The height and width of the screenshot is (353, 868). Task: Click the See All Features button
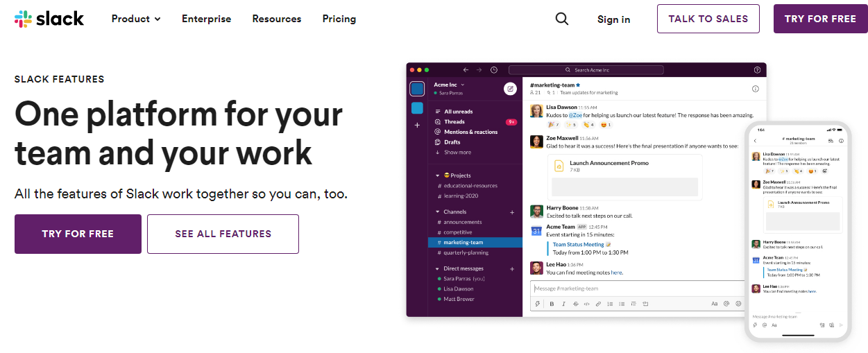point(223,234)
